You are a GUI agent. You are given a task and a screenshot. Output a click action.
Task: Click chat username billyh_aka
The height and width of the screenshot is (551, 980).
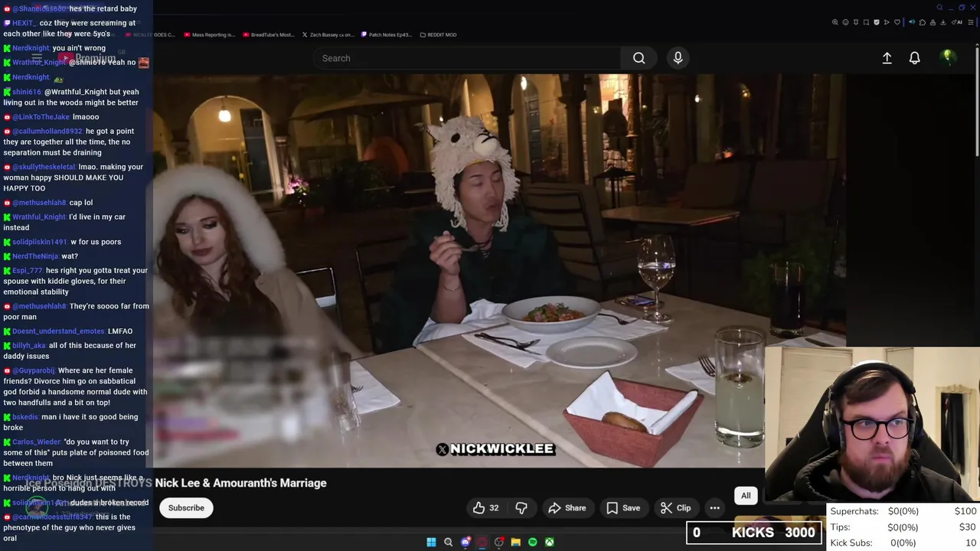[29, 345]
